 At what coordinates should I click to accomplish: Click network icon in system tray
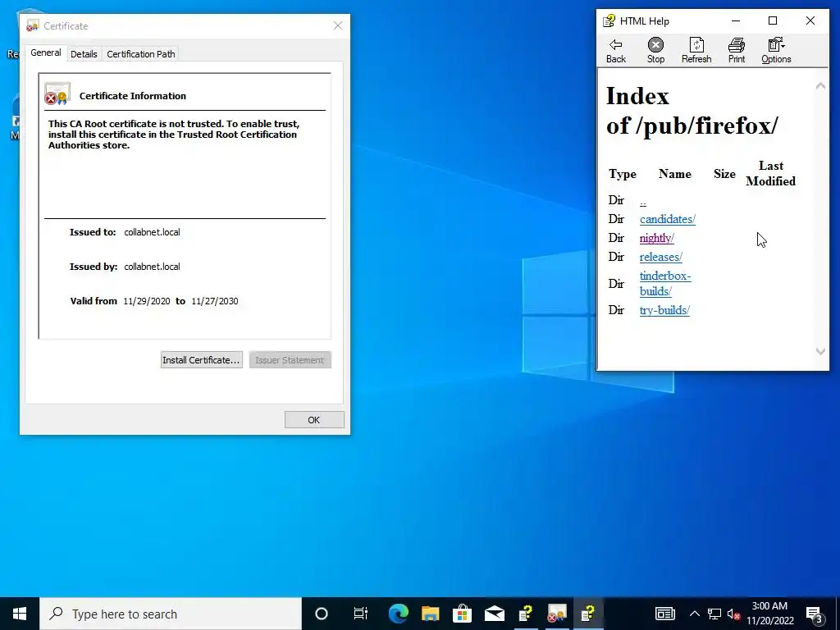point(714,614)
